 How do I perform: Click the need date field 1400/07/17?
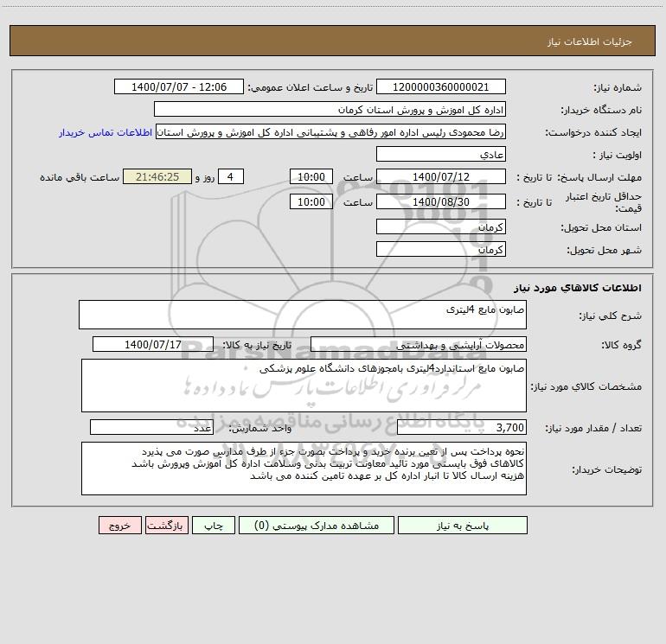tap(153, 344)
